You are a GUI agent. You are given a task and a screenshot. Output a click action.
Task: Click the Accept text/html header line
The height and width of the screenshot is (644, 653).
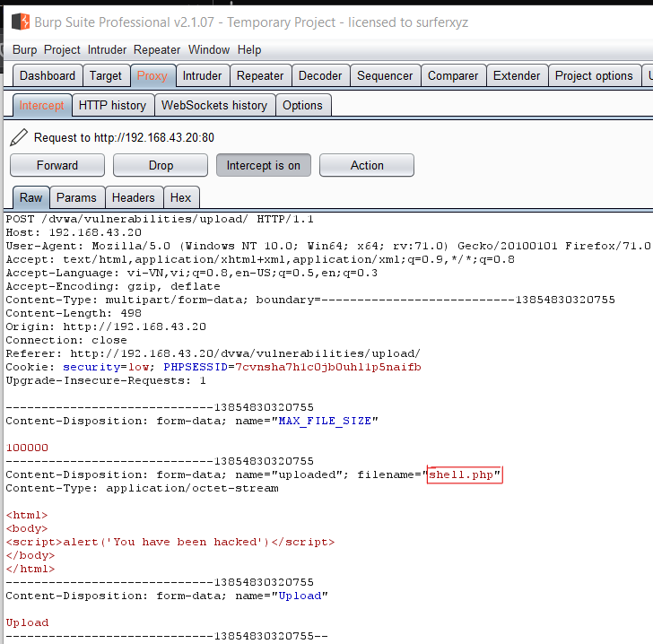(x=260, y=259)
